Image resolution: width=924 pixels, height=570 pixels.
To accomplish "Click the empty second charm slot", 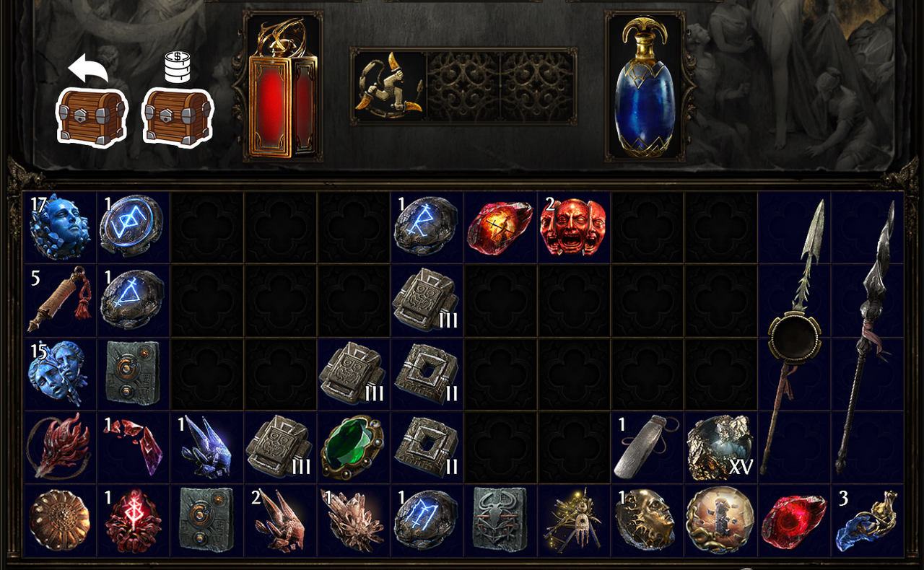I will coord(463,86).
